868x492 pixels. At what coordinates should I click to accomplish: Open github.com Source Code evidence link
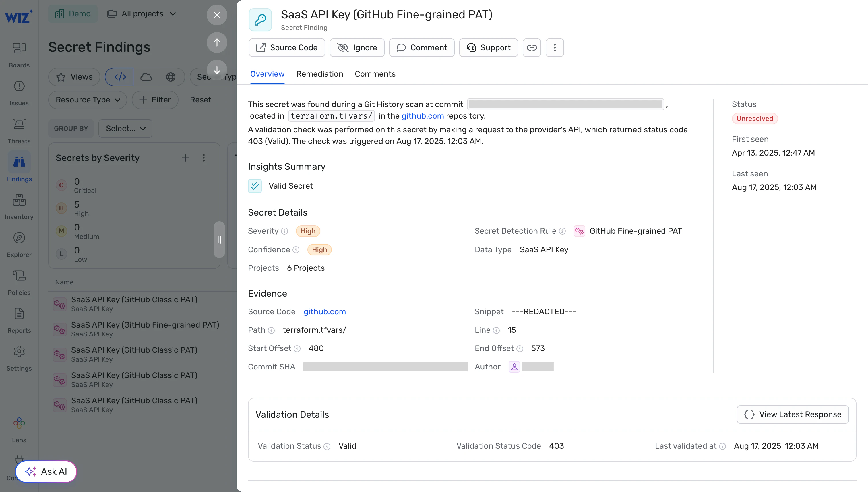pos(324,311)
